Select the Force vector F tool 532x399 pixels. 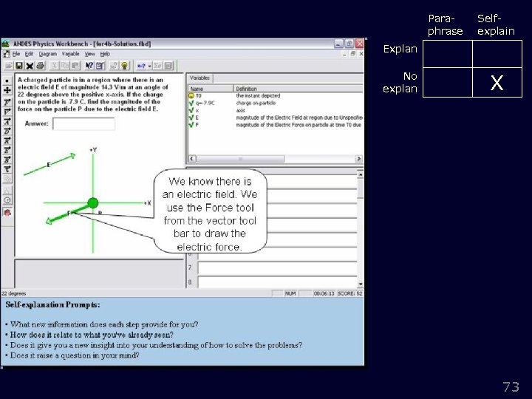coord(7,102)
